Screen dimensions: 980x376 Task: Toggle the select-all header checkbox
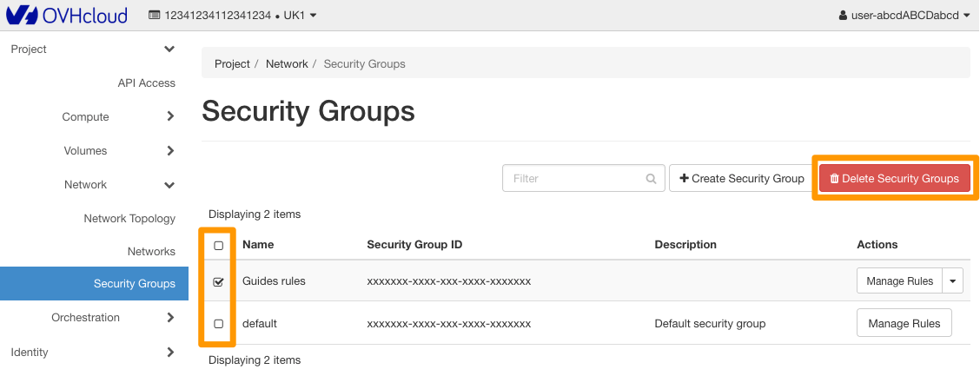[219, 246]
